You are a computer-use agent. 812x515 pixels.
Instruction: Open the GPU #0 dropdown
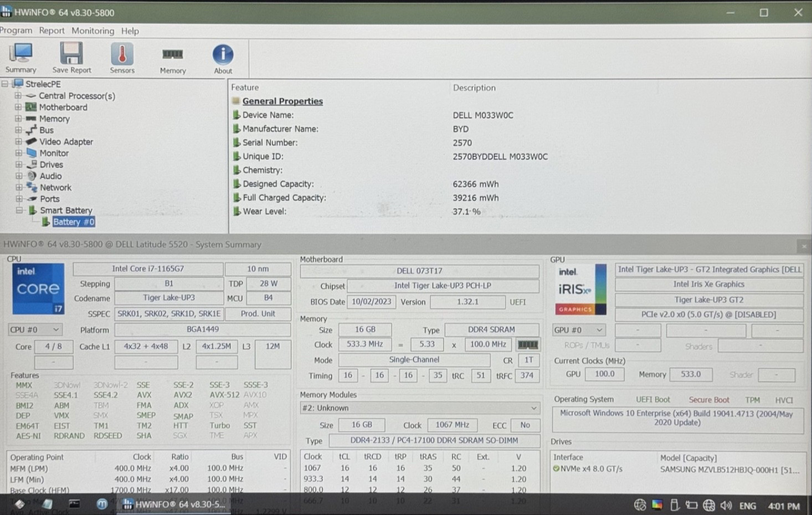(x=579, y=330)
